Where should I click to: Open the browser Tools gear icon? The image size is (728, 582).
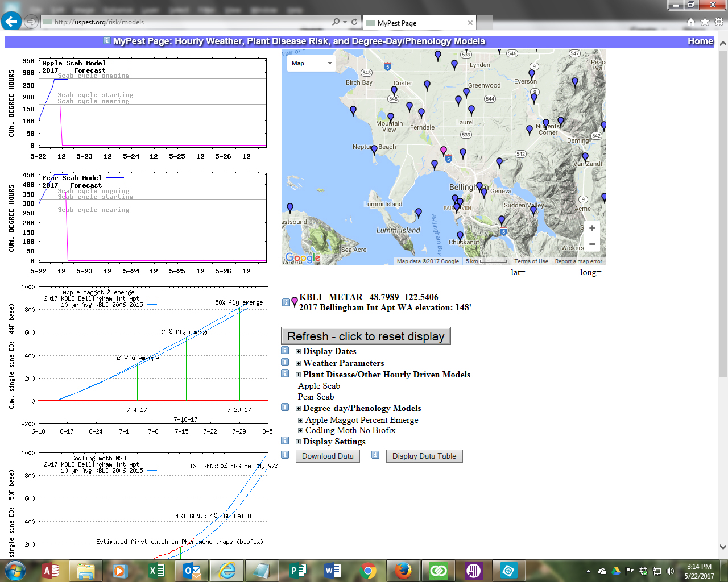point(718,22)
